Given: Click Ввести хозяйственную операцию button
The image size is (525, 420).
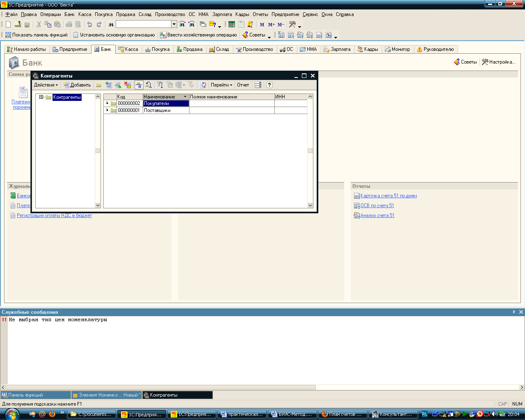Looking at the screenshot, I should pyautogui.click(x=199, y=35).
